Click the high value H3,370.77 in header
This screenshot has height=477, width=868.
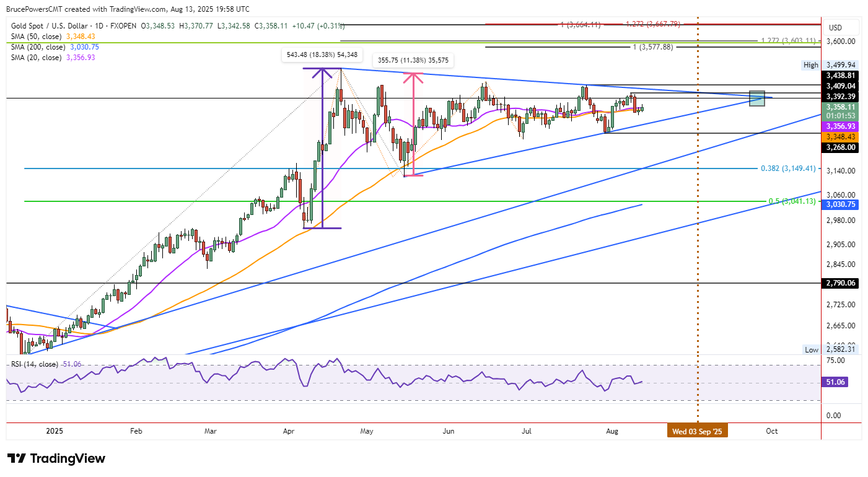[196, 27]
